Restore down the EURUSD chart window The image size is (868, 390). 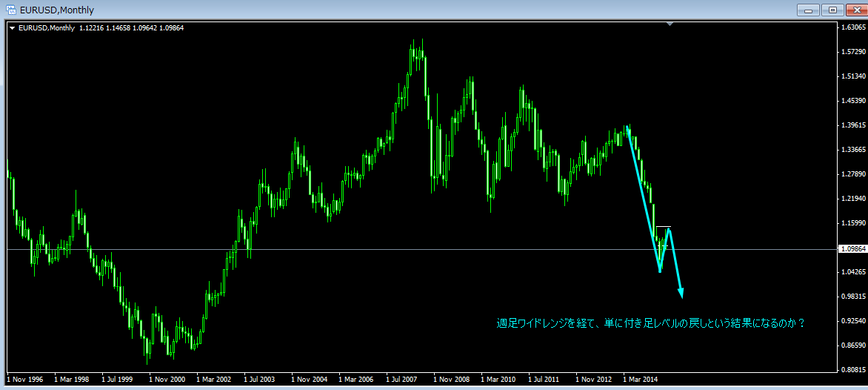[x=832, y=10]
